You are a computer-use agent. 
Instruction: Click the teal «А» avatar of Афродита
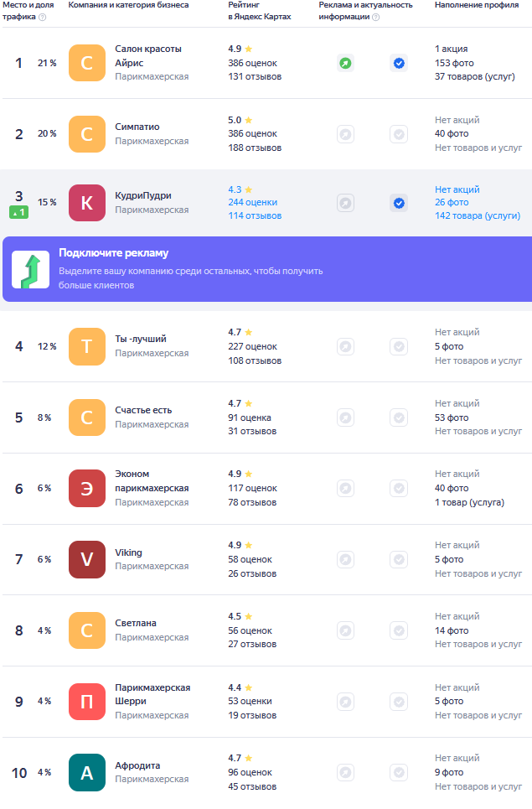click(x=87, y=772)
